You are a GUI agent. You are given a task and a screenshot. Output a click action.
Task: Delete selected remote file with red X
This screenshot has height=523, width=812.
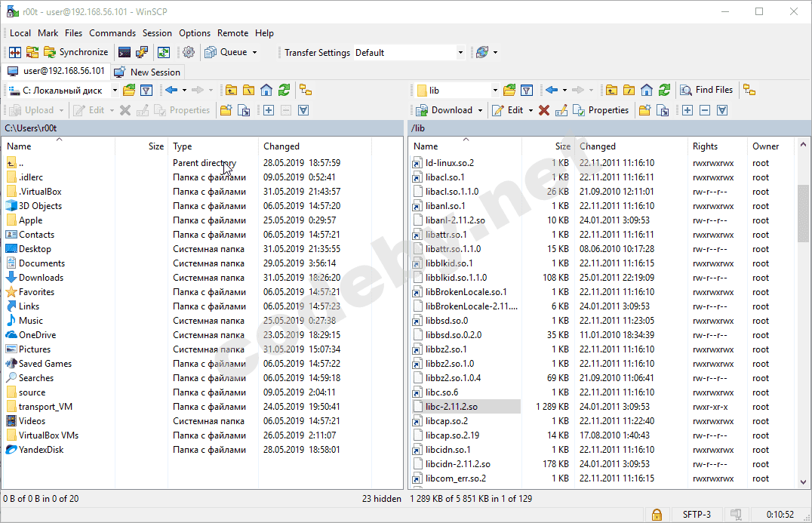(x=543, y=110)
